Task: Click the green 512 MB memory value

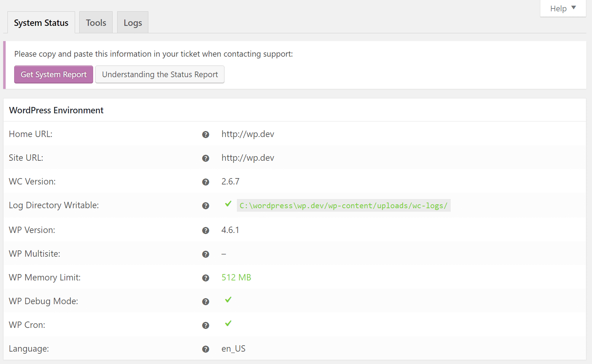Action: tap(236, 278)
